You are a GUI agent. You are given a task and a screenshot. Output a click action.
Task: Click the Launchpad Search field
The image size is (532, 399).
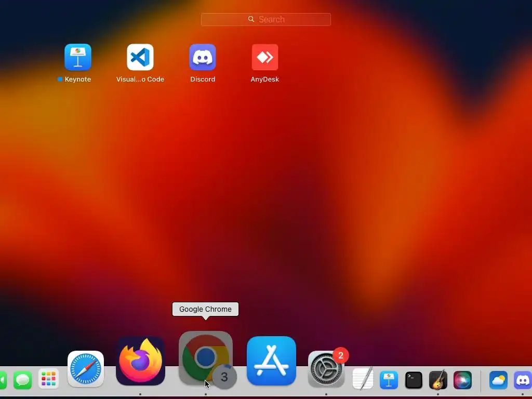pyautogui.click(x=265, y=19)
